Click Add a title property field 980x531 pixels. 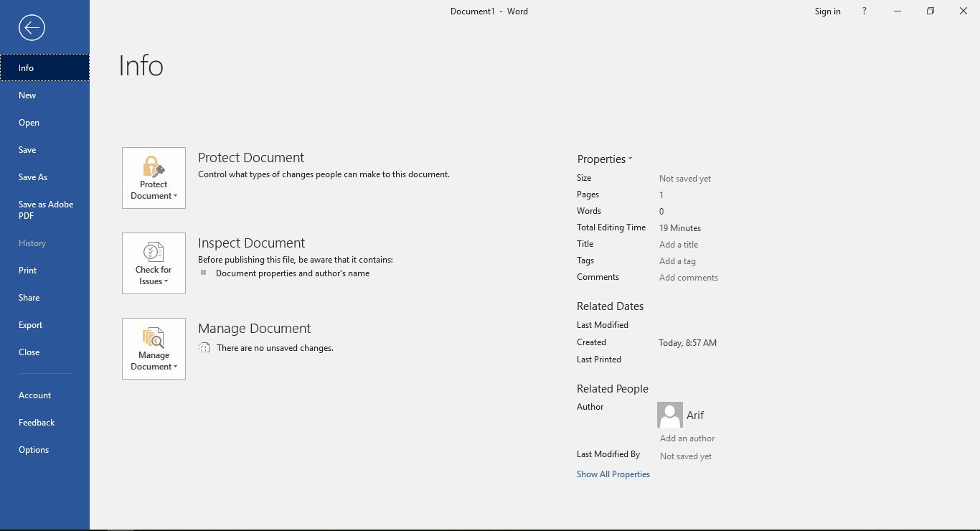679,244
